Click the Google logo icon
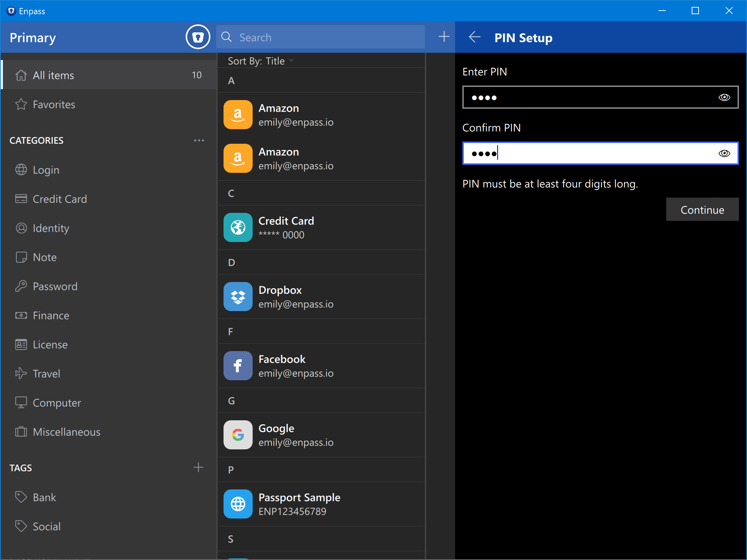The height and width of the screenshot is (560, 747). 238,435
